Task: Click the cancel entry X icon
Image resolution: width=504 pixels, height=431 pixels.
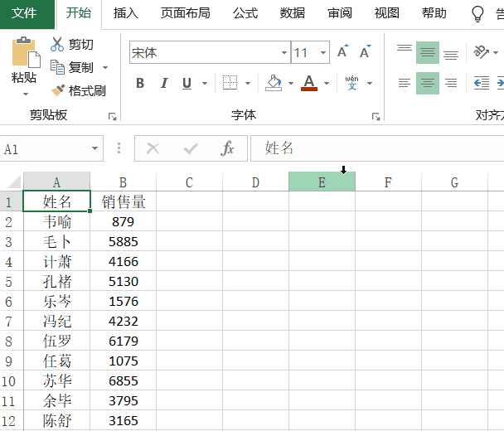Action: (153, 148)
